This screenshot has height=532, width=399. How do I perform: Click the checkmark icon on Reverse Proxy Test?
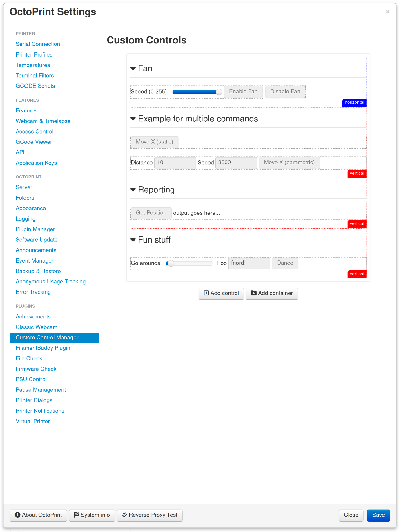(x=125, y=515)
